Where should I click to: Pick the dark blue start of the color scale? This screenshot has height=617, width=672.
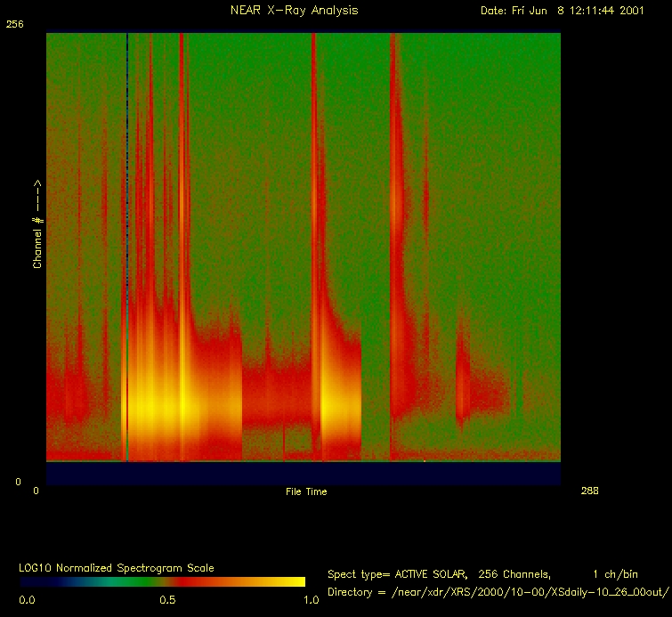click(31, 581)
